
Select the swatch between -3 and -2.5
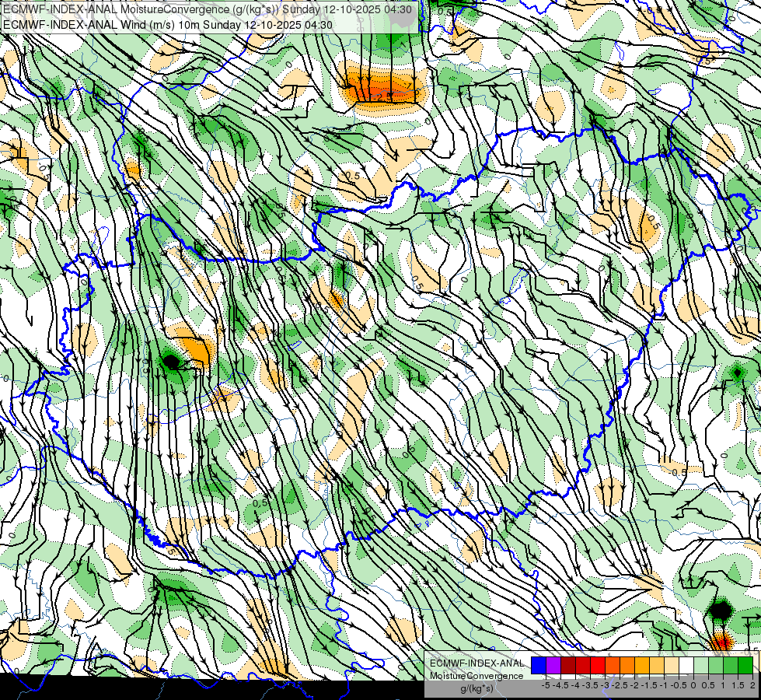[613, 666]
